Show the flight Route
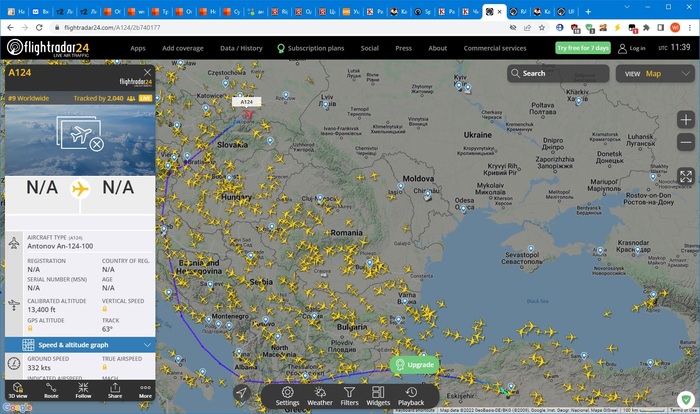This screenshot has height=414, width=700. (51, 390)
